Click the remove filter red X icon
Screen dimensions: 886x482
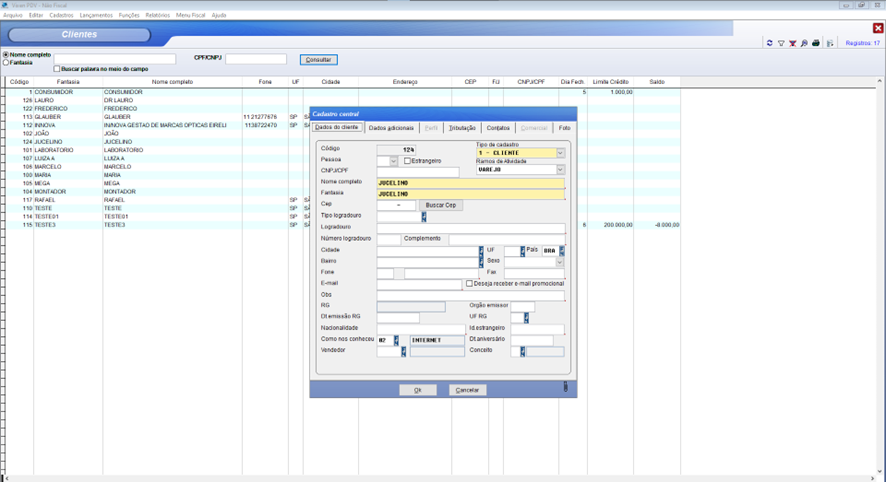[x=793, y=43]
